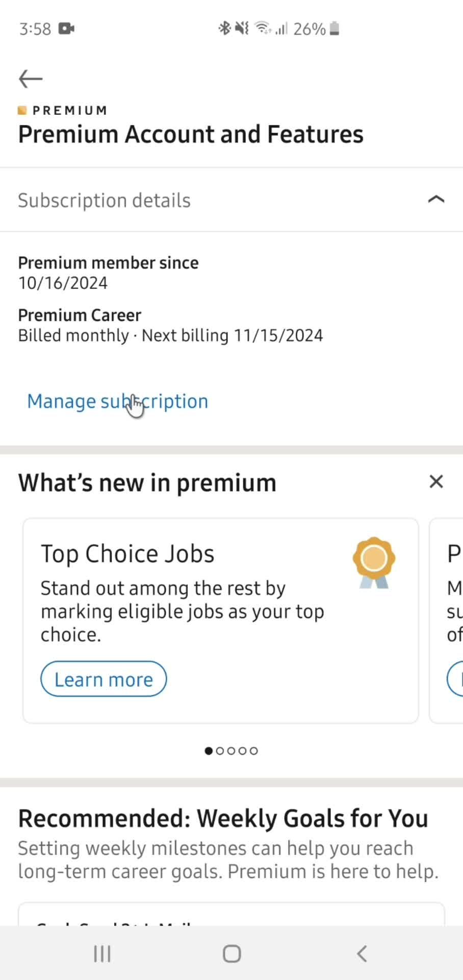
Task: Tap the battery status icon
Action: 335,29
